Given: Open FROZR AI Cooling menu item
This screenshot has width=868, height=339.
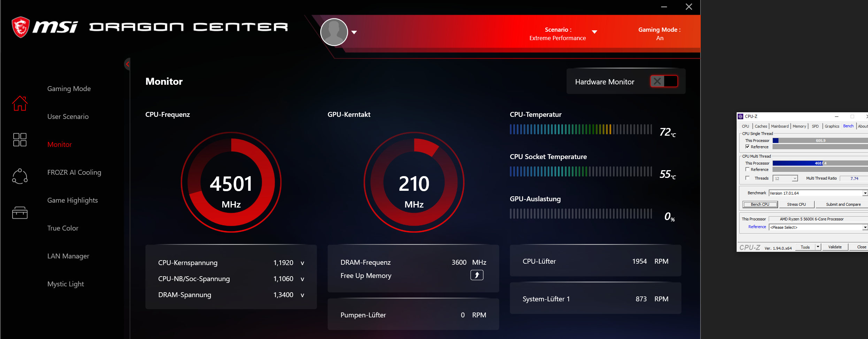Looking at the screenshot, I should click(74, 172).
